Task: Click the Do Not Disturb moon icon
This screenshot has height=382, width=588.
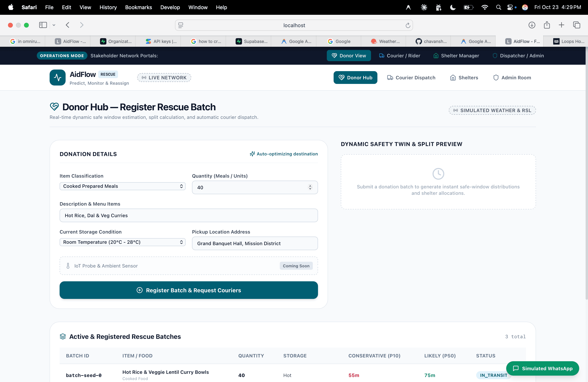Action: (453, 7)
